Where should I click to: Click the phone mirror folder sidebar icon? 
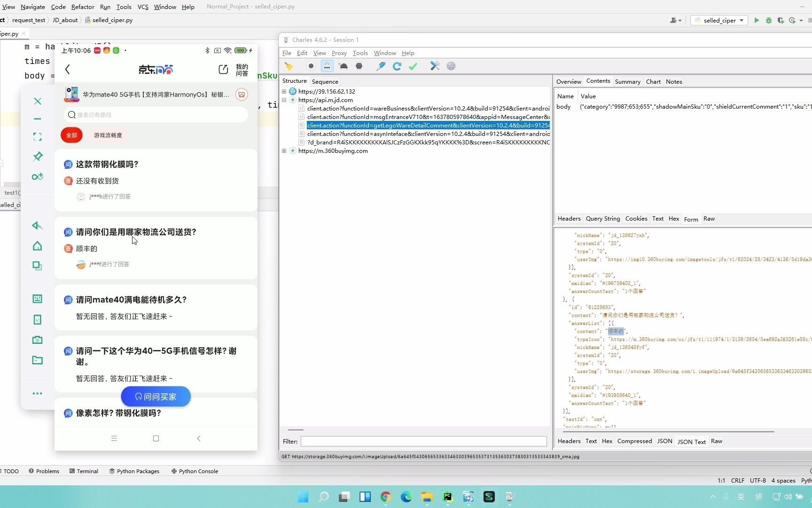click(x=38, y=360)
